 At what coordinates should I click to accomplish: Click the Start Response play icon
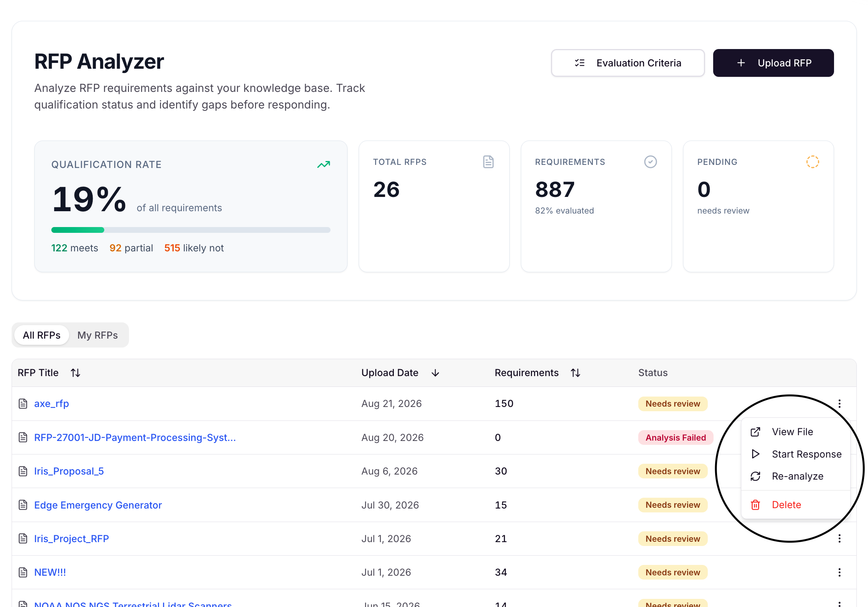(756, 454)
